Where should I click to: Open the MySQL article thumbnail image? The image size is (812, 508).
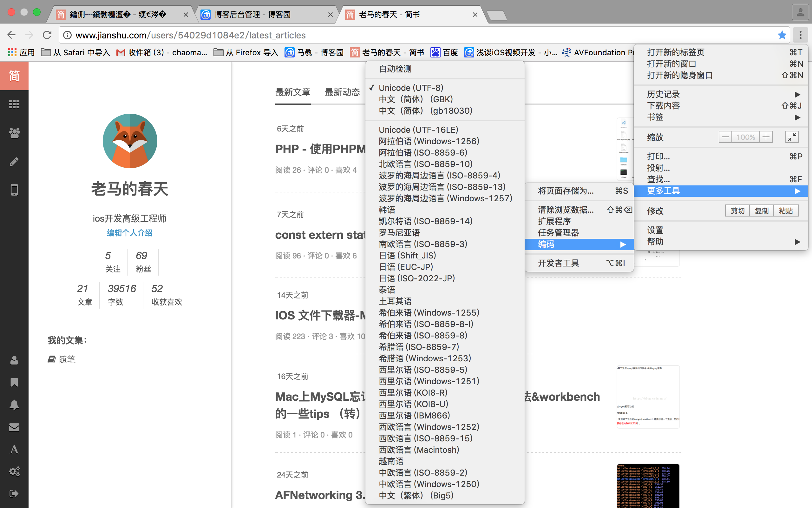[x=648, y=397]
